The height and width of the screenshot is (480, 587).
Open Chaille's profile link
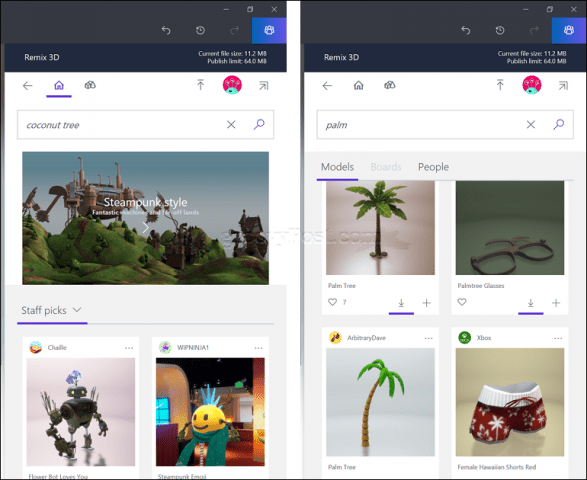pos(57,347)
